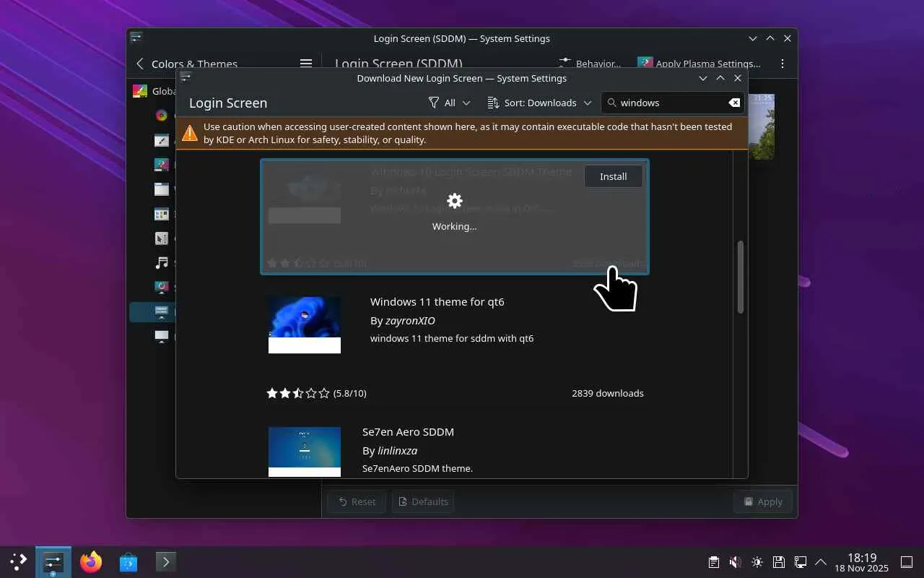The height and width of the screenshot is (578, 924).
Task: Open the clock showing 18:19
Action: pyautogui.click(x=862, y=562)
